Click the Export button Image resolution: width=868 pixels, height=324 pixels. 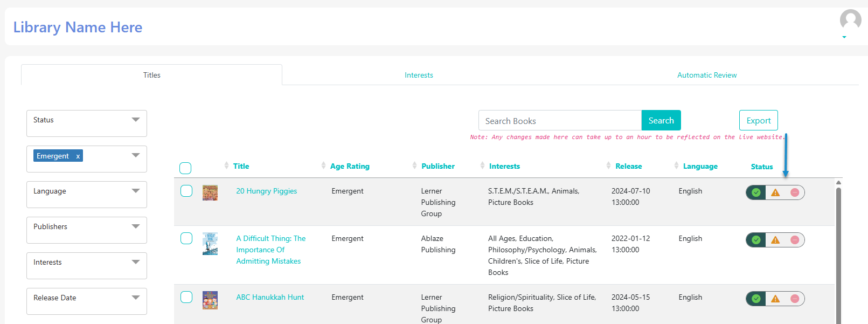click(759, 120)
